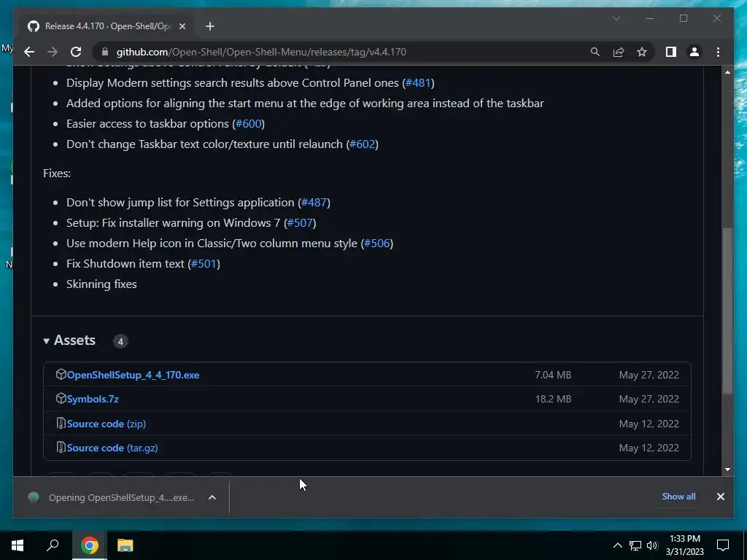Click the package icon beside Symbols.7z
747x560 pixels.
[61, 399]
